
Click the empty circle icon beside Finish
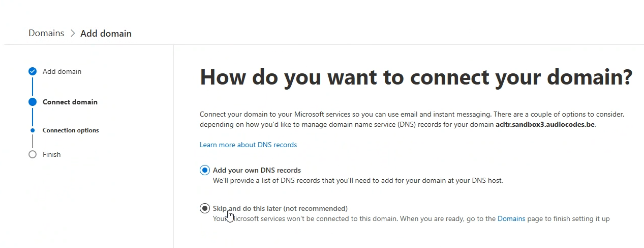[x=33, y=154]
